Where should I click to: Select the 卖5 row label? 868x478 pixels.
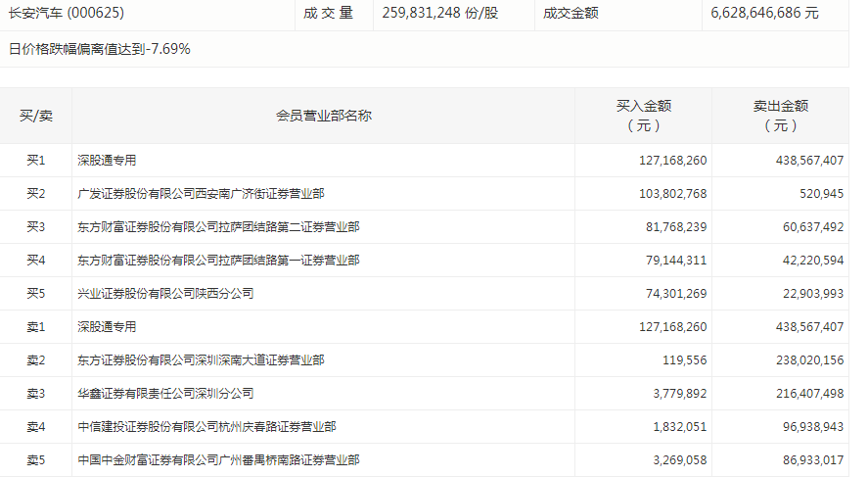coord(36,460)
